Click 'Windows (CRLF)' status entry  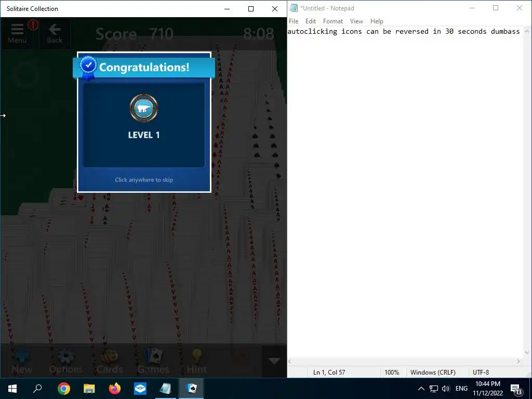(x=433, y=372)
